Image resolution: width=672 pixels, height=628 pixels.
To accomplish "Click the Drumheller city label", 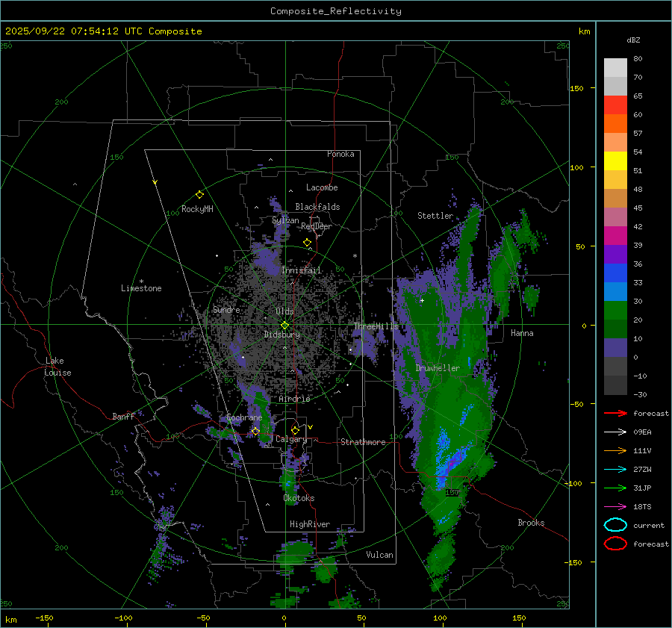I will [438, 368].
